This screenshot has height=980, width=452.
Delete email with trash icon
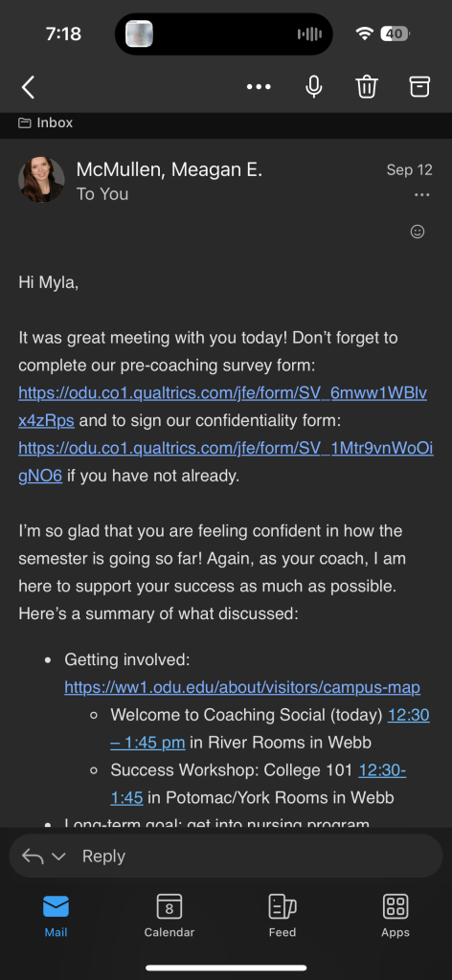[x=367, y=87]
